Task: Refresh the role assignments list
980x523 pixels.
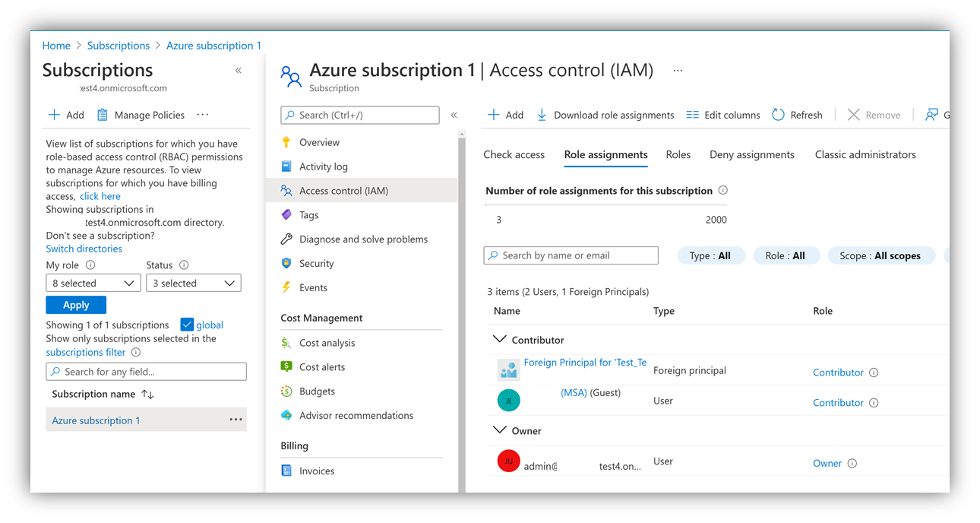Action: coord(797,115)
